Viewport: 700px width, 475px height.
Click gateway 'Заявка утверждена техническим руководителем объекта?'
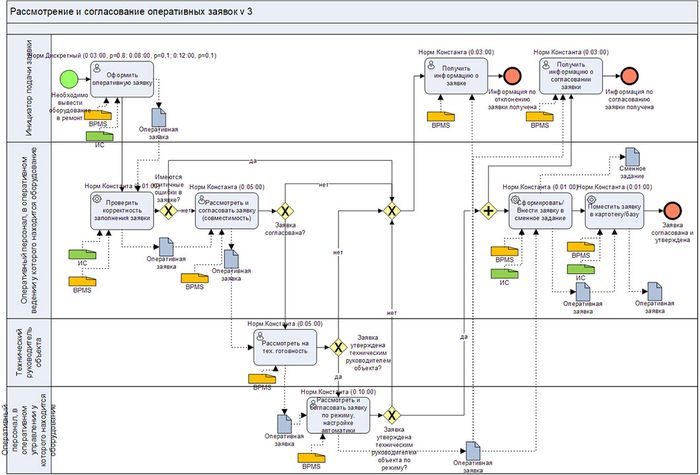(338, 347)
